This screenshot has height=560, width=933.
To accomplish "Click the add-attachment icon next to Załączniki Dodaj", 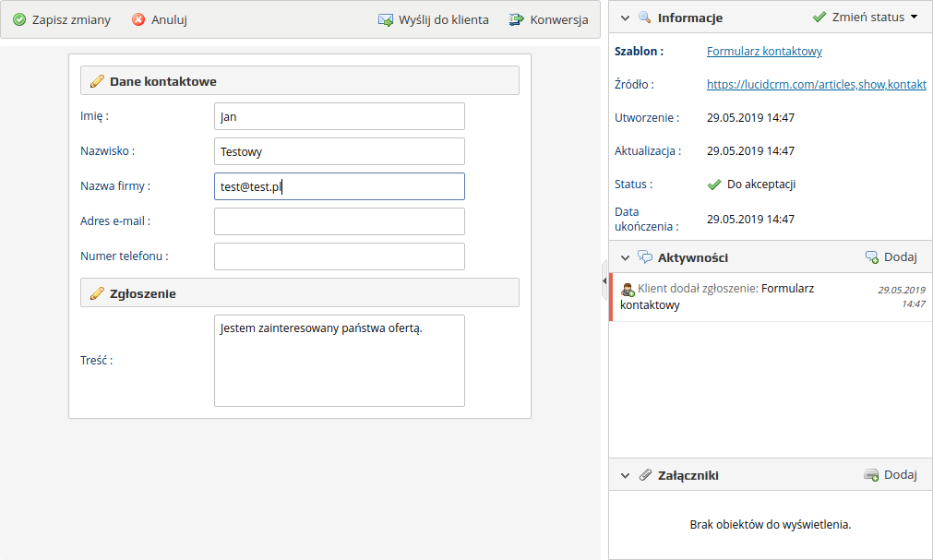I will coord(871,475).
